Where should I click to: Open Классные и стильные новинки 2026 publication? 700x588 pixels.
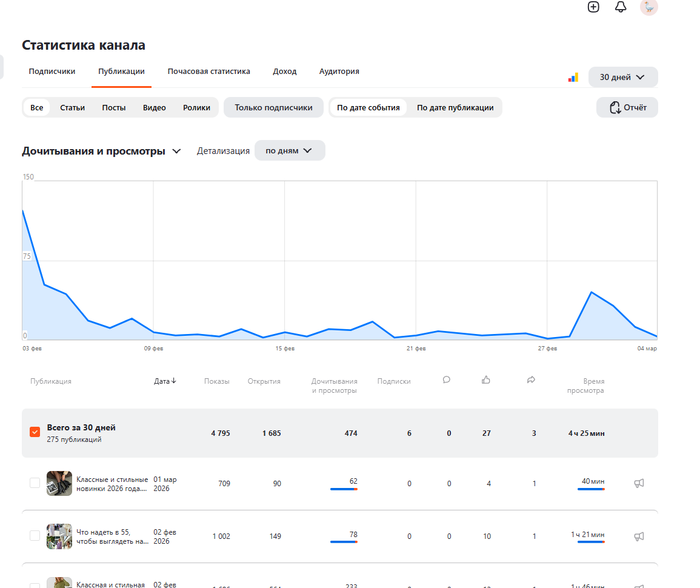point(112,484)
